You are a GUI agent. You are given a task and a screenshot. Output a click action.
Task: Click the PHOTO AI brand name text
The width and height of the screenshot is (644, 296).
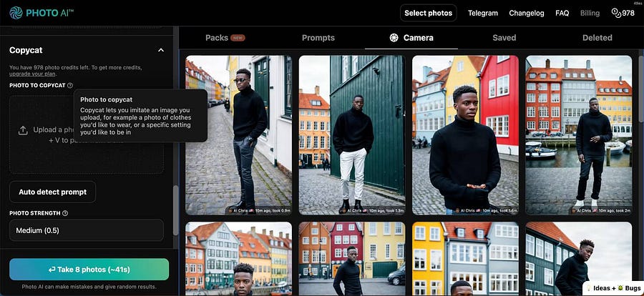tap(50, 13)
